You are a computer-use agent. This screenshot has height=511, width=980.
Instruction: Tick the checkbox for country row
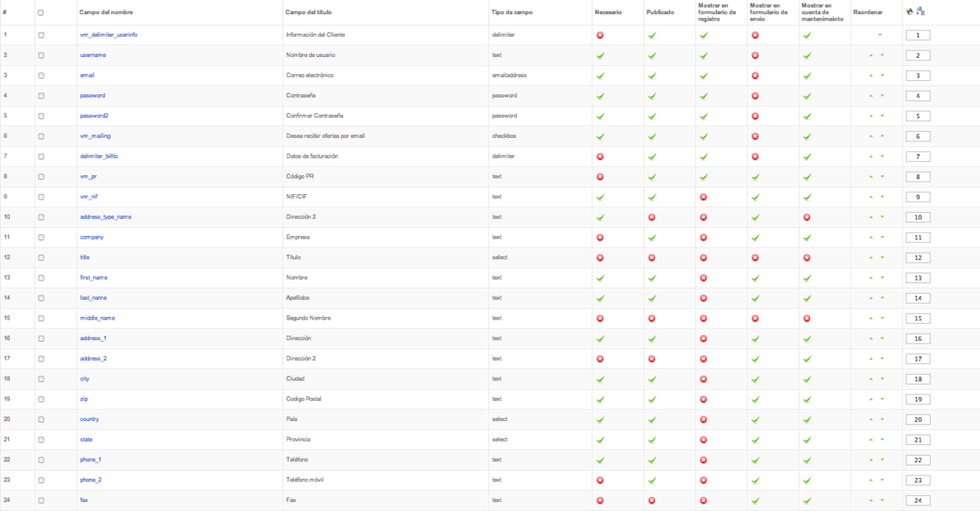(x=41, y=419)
